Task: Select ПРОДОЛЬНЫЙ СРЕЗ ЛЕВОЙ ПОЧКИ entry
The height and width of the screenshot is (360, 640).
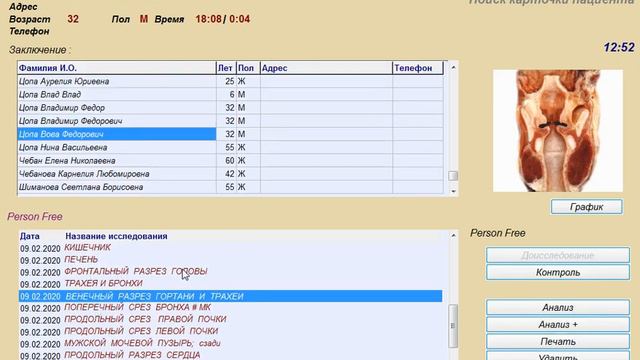Action: tap(231, 331)
